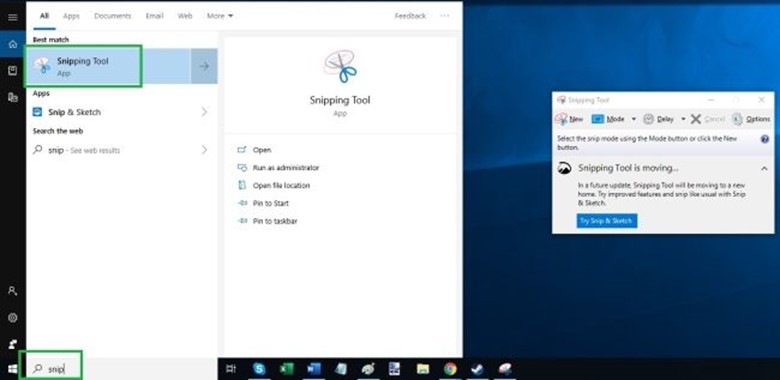
Task: Click Open in the preview pane
Action: point(262,150)
